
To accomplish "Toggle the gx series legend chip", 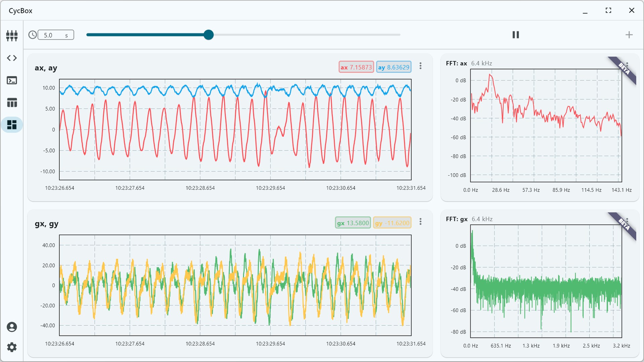I will 353,223.
